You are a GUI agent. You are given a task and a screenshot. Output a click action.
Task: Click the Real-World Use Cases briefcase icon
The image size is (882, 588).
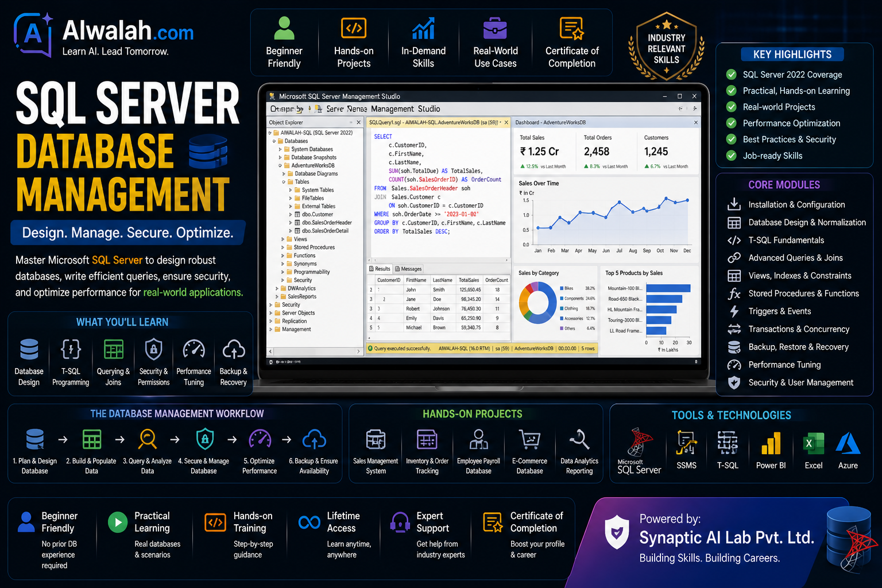pyautogui.click(x=495, y=28)
